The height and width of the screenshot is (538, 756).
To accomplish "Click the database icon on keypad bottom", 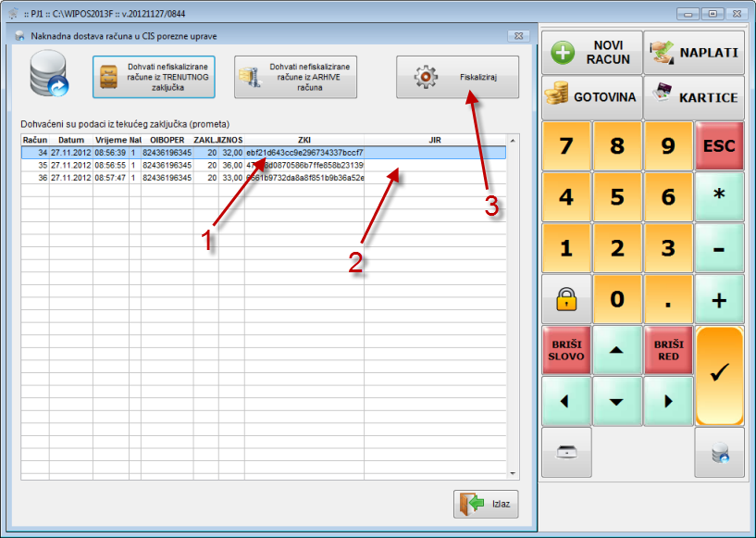I will [x=719, y=452].
